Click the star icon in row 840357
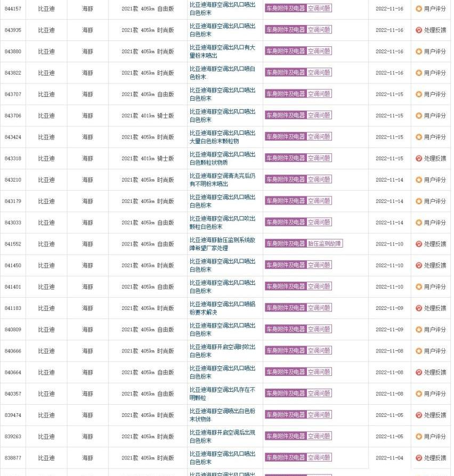 point(419,393)
